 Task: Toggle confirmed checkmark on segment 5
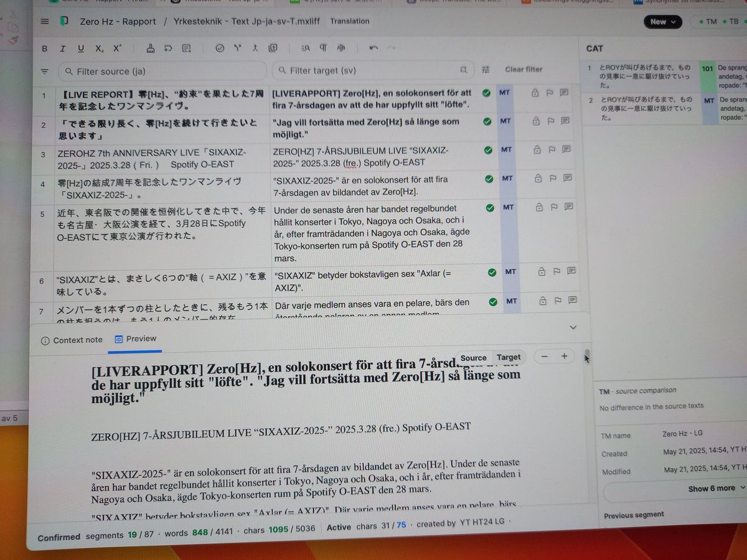click(490, 207)
